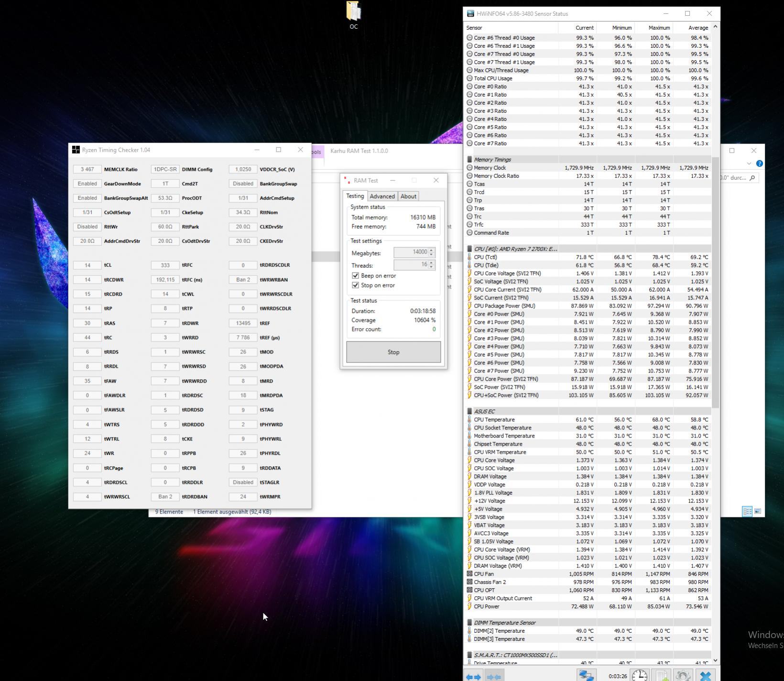Expand the Explorer ribbon chevron
This screenshot has height=681, width=784.
749,164
